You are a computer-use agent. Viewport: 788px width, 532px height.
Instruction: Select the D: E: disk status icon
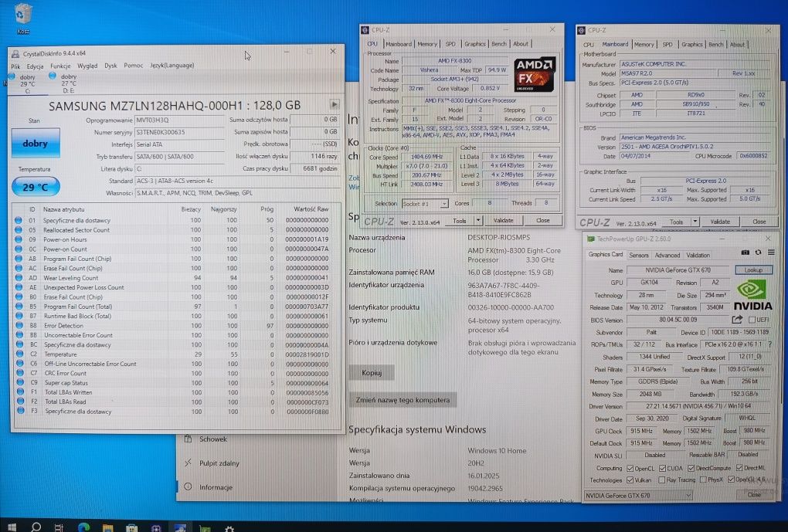click(x=53, y=76)
